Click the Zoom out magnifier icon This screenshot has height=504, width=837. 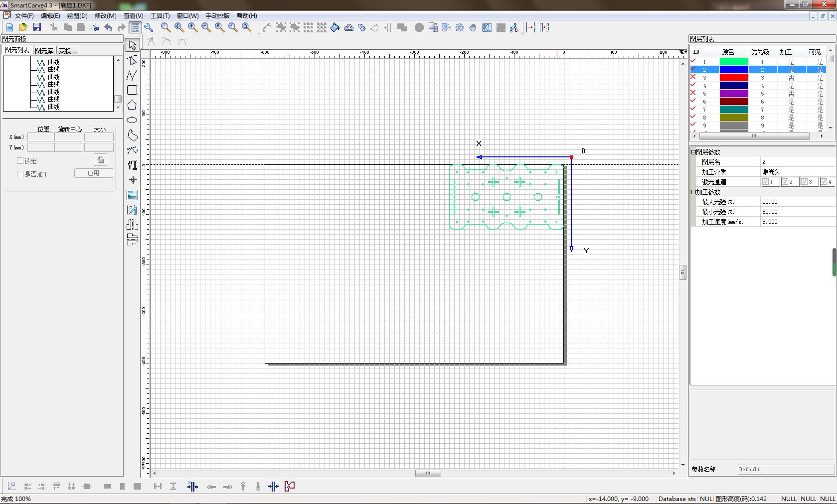(x=206, y=27)
